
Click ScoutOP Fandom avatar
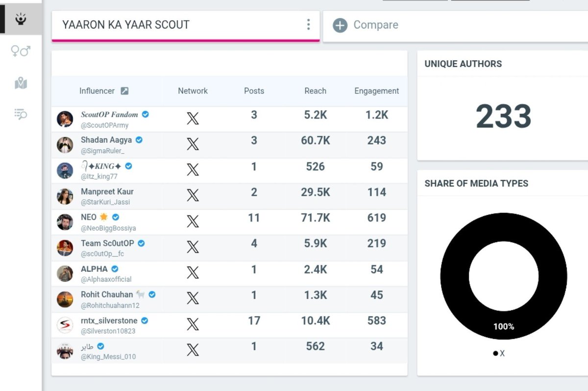coord(65,119)
